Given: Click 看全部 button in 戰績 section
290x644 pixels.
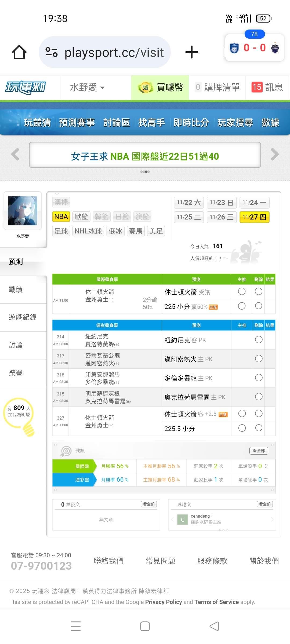Looking at the screenshot, I should pyautogui.click(x=259, y=451).
